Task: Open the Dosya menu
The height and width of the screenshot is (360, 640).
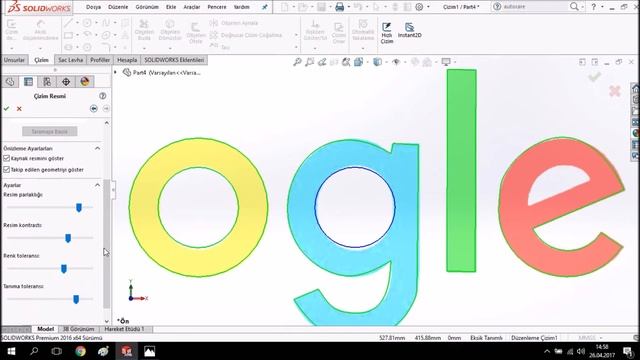Action: 93,7
